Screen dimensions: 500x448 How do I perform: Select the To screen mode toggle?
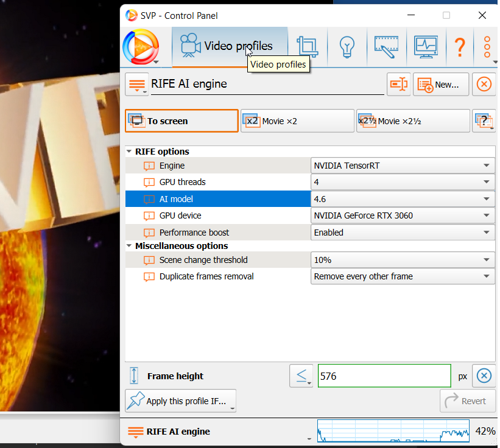click(x=181, y=121)
